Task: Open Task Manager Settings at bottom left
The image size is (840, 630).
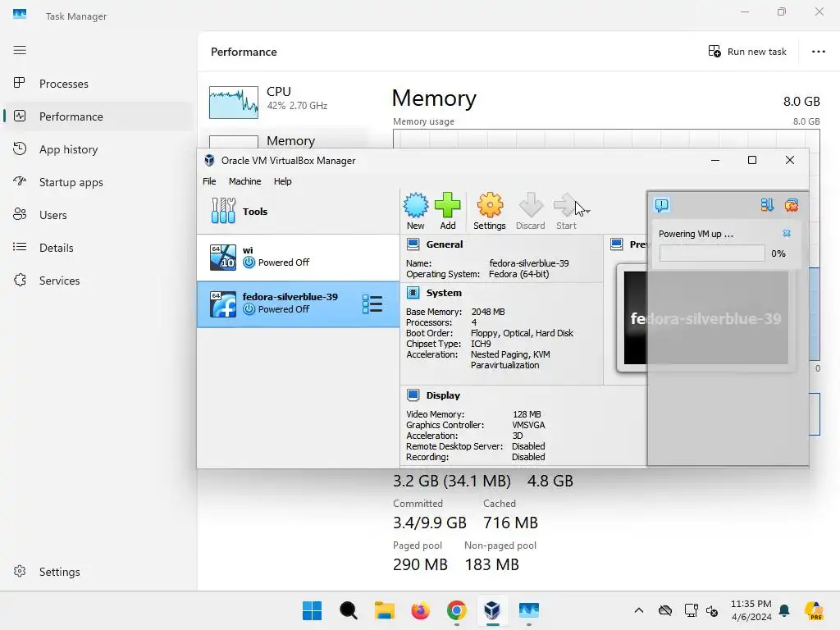Action: 59,572
